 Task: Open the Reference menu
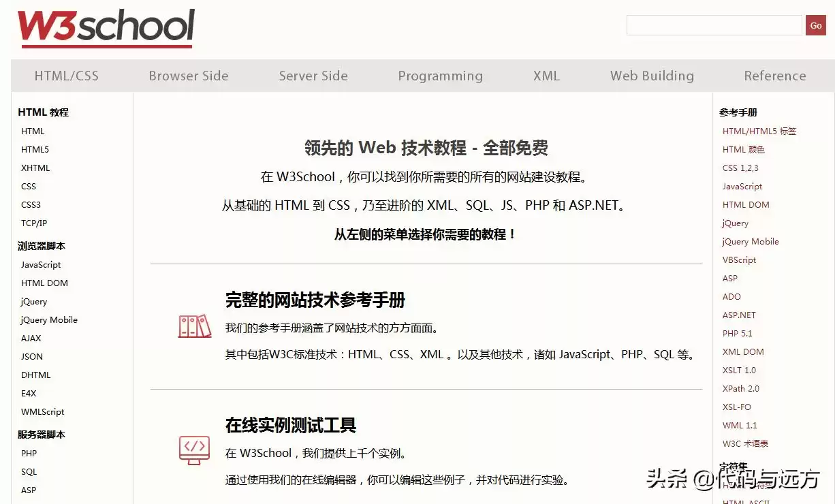(x=775, y=76)
